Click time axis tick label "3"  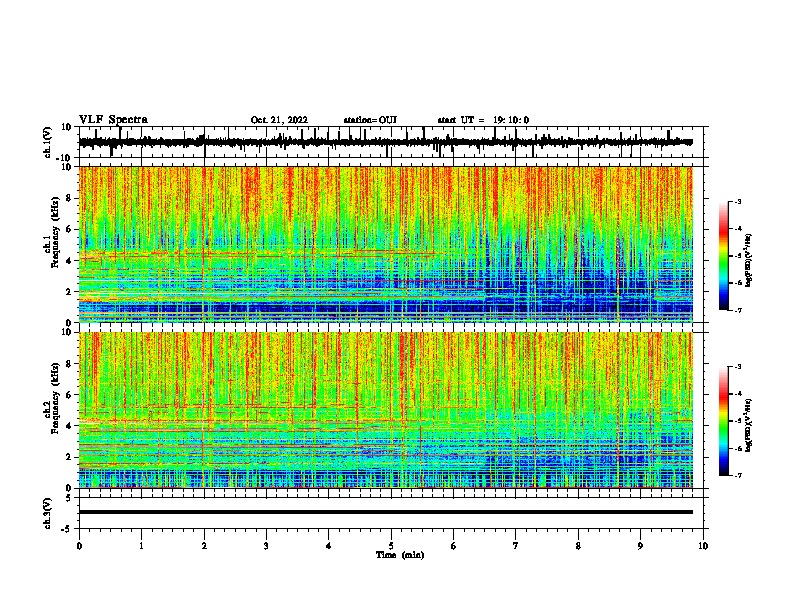click(x=266, y=546)
